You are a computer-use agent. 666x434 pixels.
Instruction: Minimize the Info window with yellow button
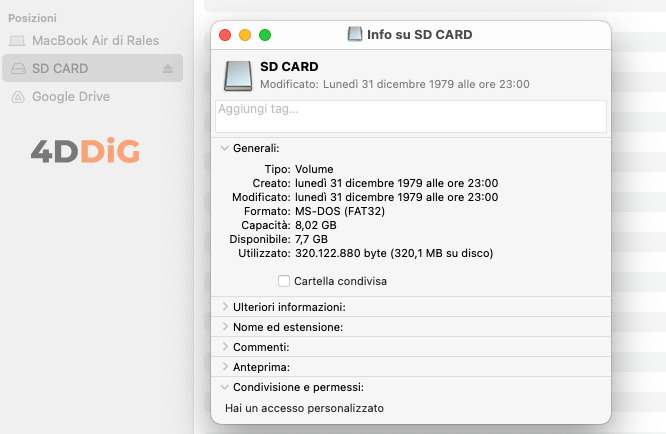pos(245,35)
